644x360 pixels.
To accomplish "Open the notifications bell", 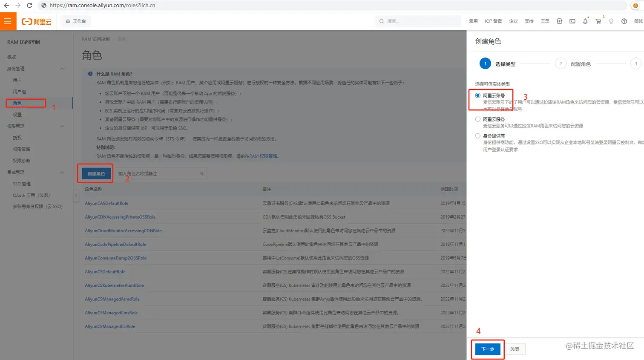I will coord(585,21).
